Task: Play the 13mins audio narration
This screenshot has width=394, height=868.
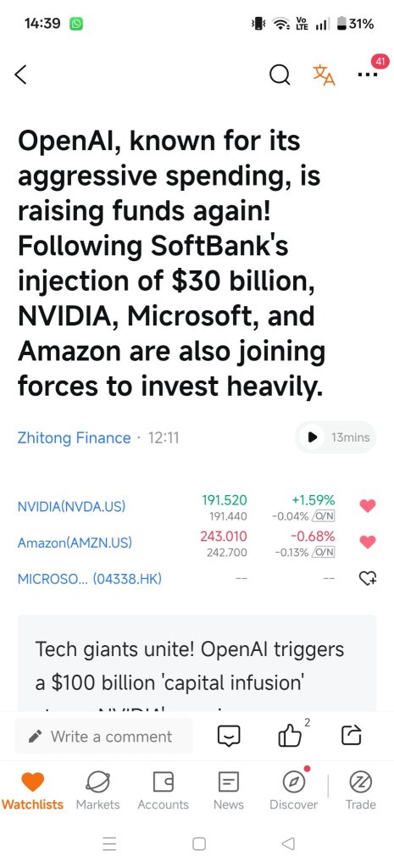Action: [336, 437]
